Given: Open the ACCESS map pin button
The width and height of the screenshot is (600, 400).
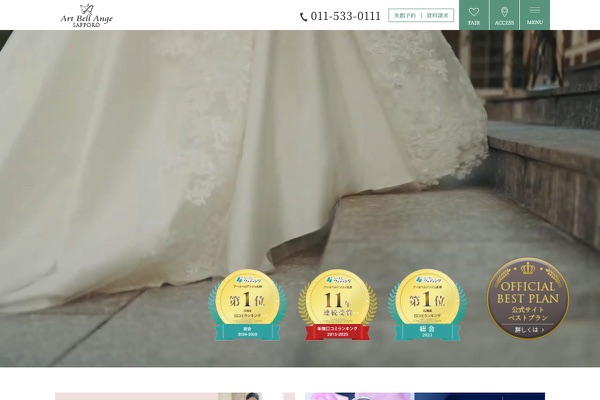Looking at the screenshot, I should [504, 15].
